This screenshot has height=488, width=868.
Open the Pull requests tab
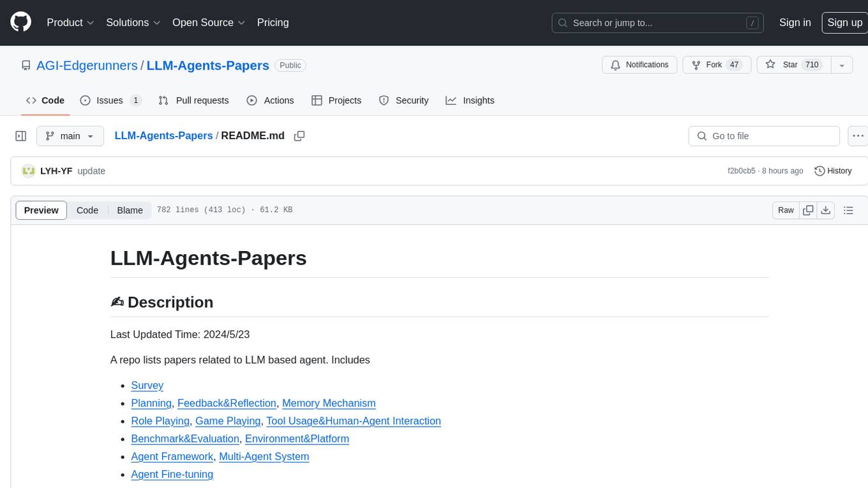click(193, 100)
